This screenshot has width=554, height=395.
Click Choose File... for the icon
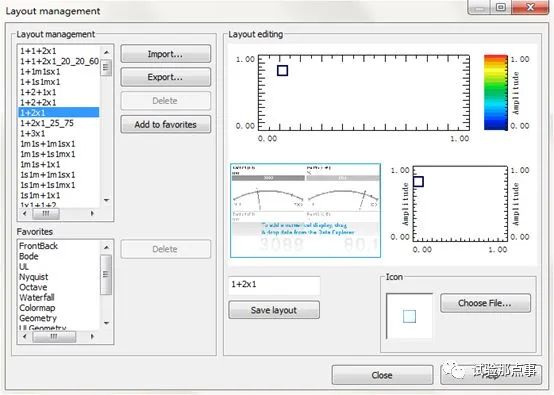[485, 303]
